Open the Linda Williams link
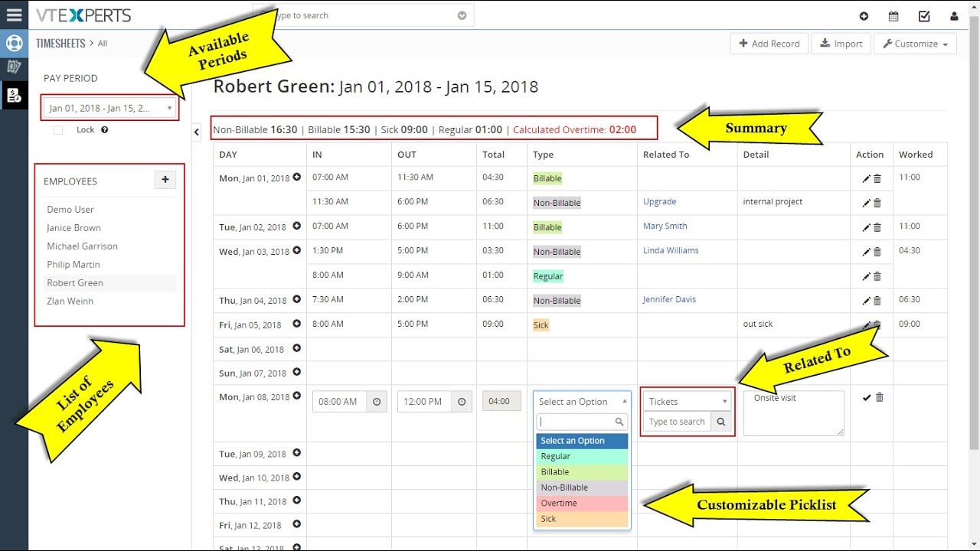 671,250
